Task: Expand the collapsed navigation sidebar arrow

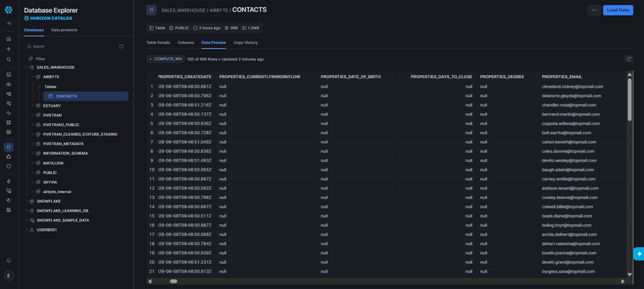Action: coord(9,23)
